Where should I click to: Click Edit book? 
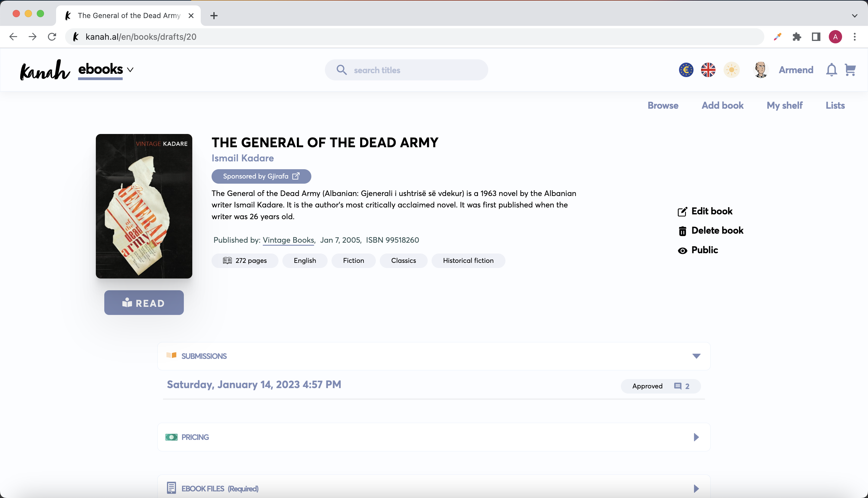click(705, 211)
